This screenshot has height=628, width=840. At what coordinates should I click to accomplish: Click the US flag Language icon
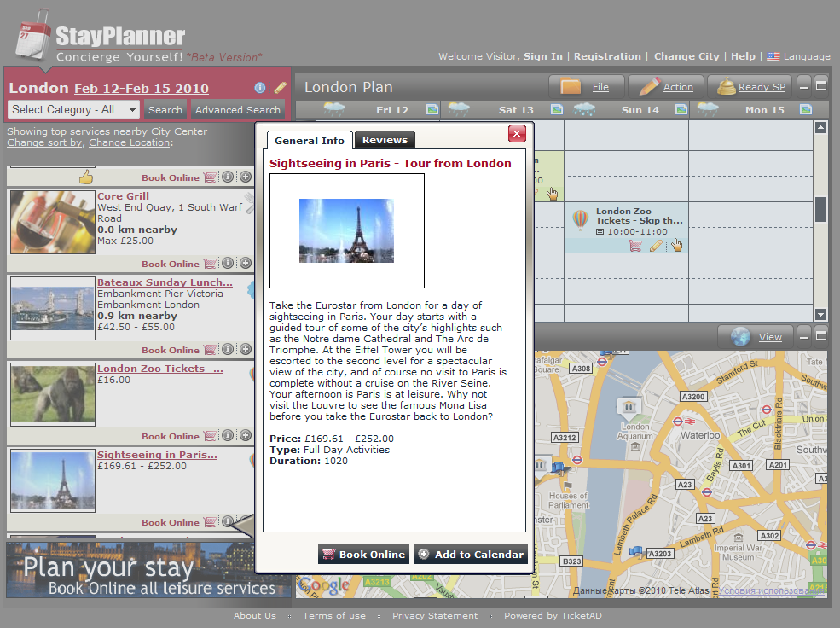(x=773, y=56)
